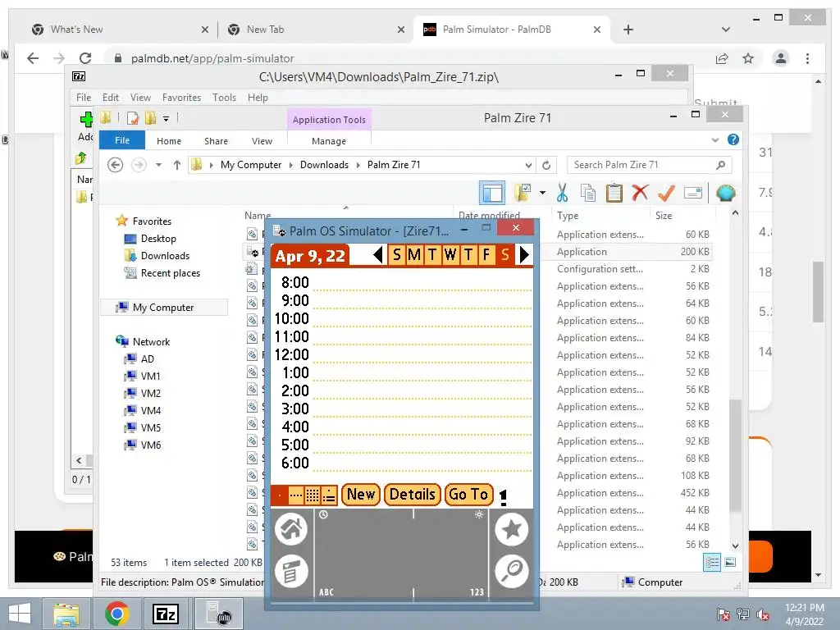The height and width of the screenshot is (630, 840).
Task: Select Downloads under Favorites
Action: pos(165,256)
